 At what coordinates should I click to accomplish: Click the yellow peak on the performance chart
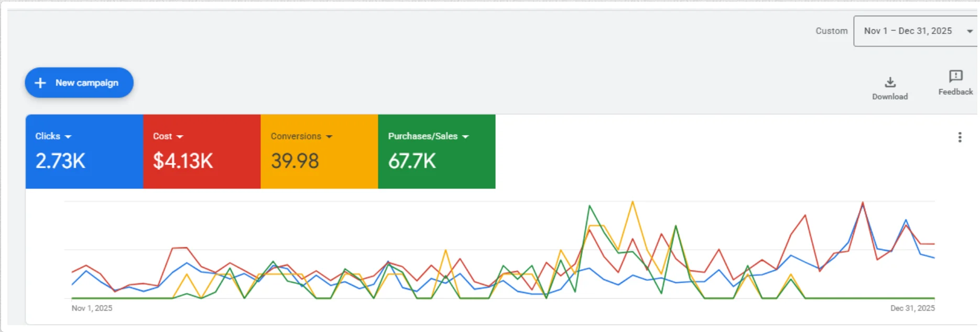pyautogui.click(x=632, y=202)
